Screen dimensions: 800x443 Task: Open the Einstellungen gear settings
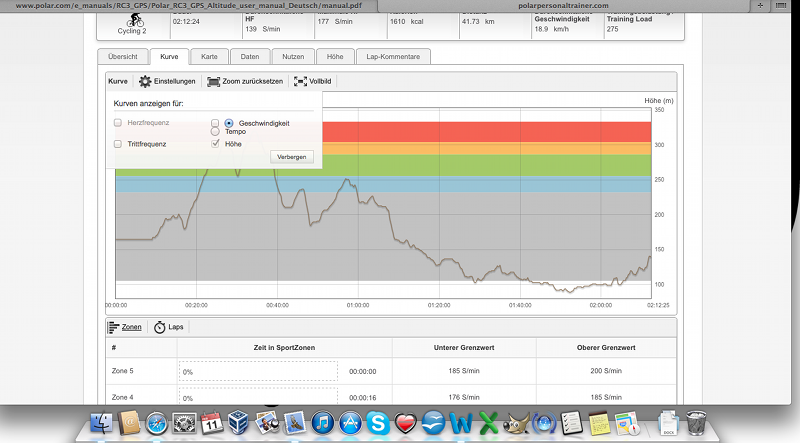[145, 81]
